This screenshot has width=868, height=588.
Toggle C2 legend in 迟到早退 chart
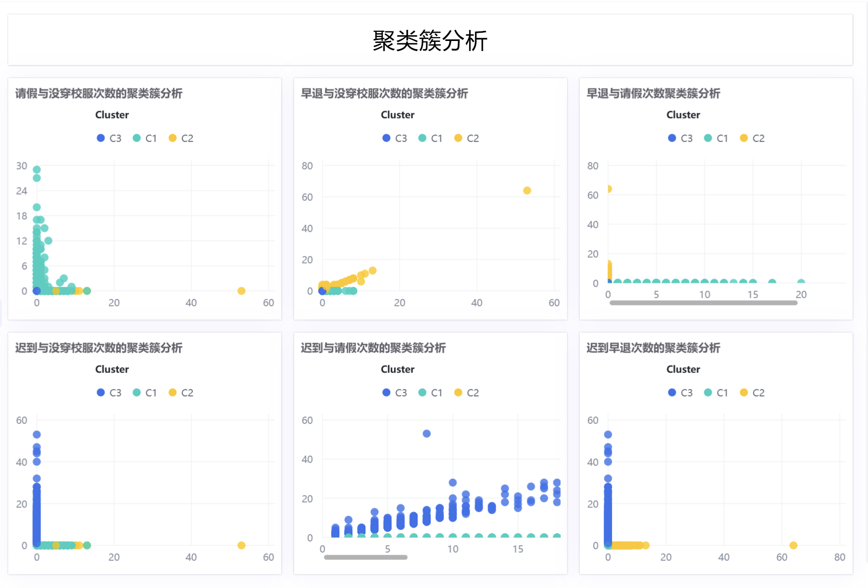pyautogui.click(x=752, y=393)
